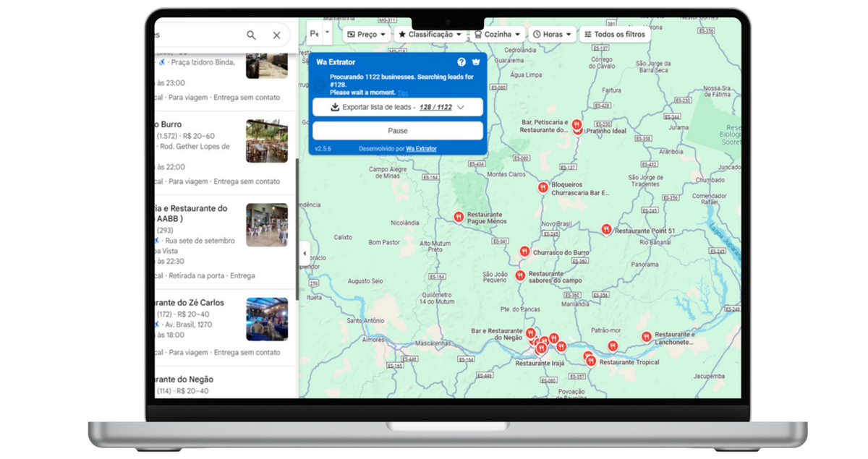Click the 'Panorama' town label

(x=644, y=265)
